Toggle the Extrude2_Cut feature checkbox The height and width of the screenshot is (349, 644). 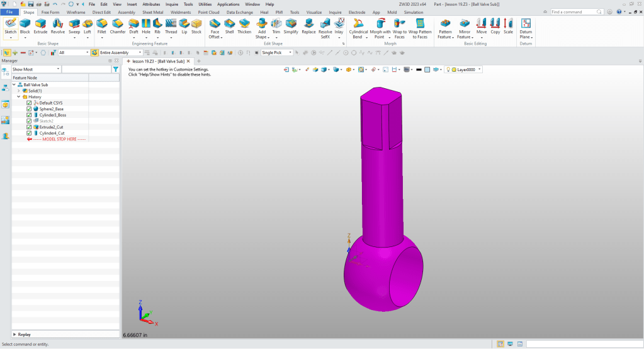29,127
